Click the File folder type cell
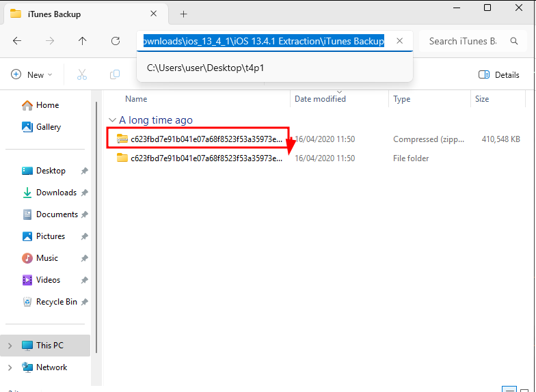This screenshot has height=392, width=536. click(x=411, y=158)
